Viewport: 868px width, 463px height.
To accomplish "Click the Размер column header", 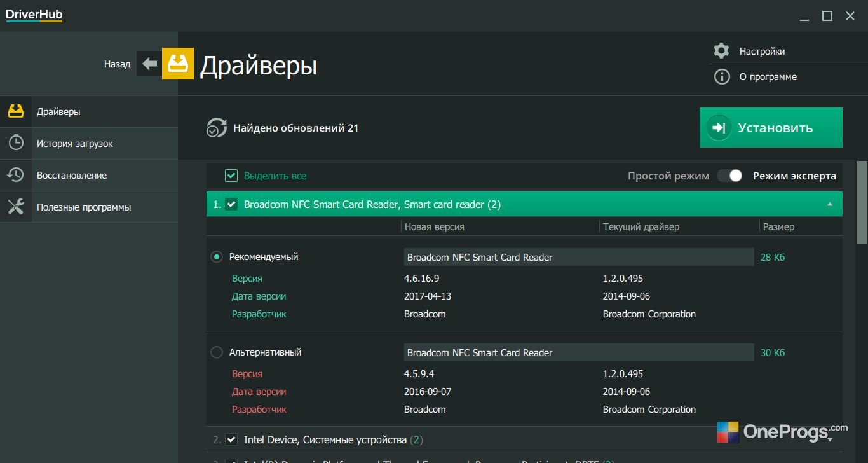I will 778,226.
